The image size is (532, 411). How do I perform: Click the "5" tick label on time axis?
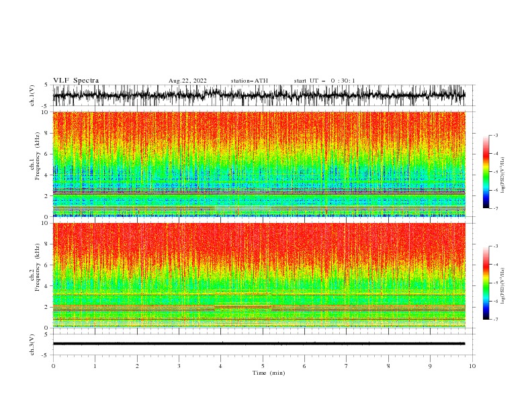point(263,366)
